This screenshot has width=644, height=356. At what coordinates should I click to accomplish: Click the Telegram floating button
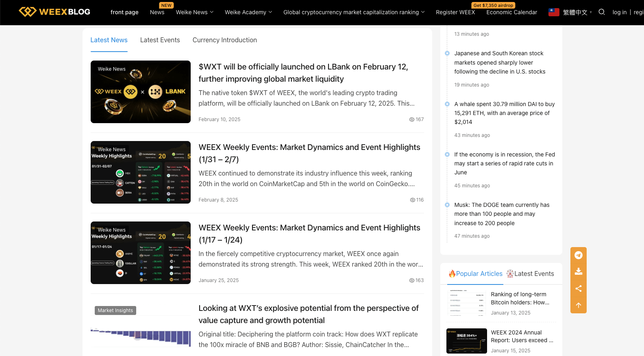tap(579, 255)
